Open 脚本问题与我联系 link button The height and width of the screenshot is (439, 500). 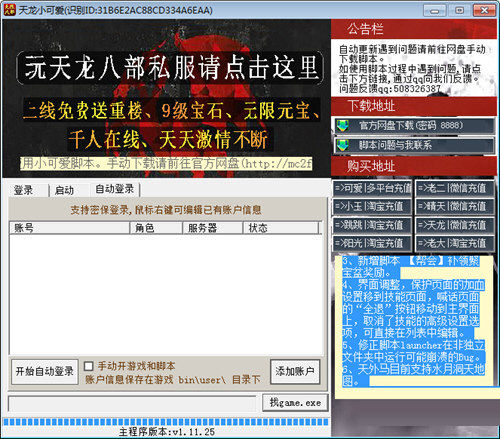pyautogui.click(x=414, y=145)
